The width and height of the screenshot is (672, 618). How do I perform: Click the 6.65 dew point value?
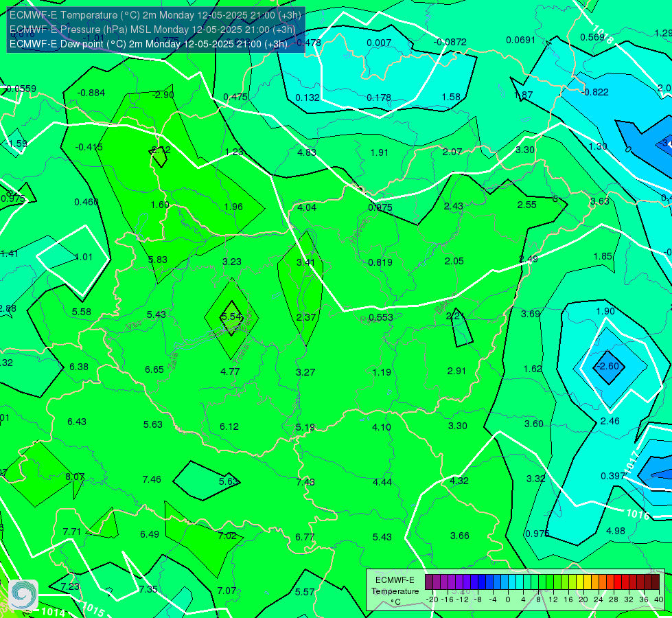click(x=154, y=369)
